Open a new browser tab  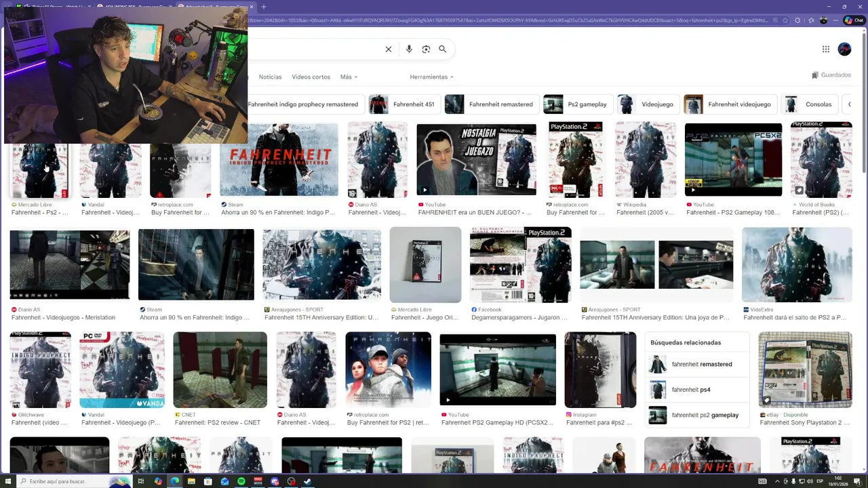(264, 7)
